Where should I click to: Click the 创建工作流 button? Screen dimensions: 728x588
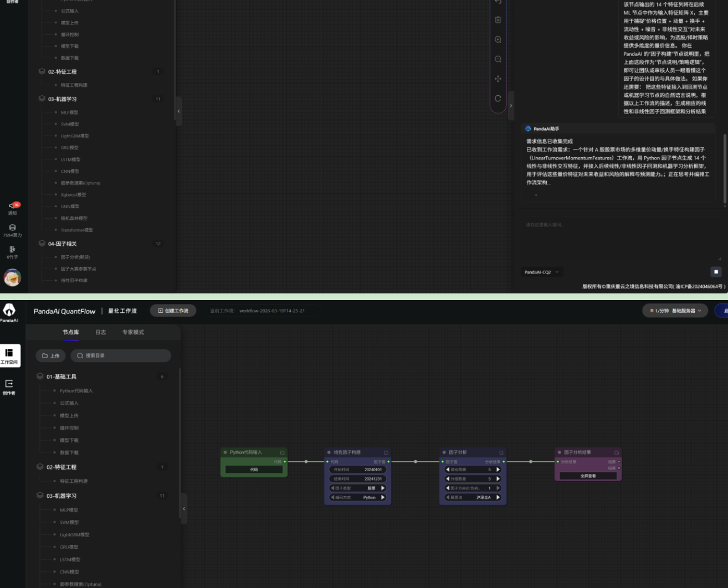[x=173, y=311]
